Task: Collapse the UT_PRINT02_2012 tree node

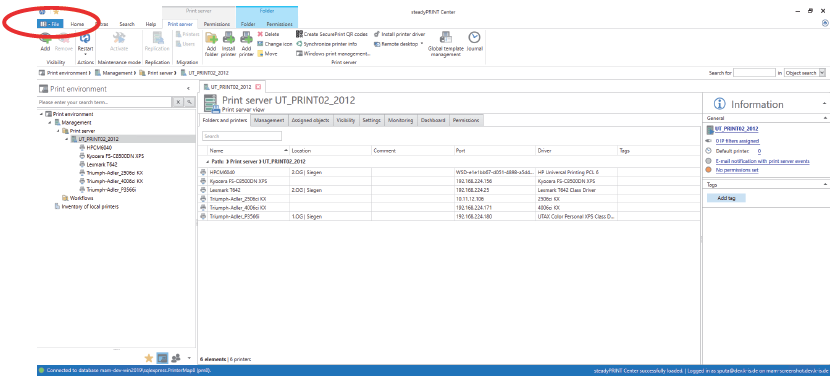Action: point(66,139)
